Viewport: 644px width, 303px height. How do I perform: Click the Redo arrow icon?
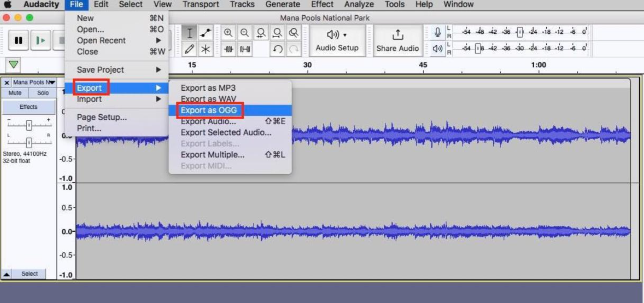coord(293,49)
